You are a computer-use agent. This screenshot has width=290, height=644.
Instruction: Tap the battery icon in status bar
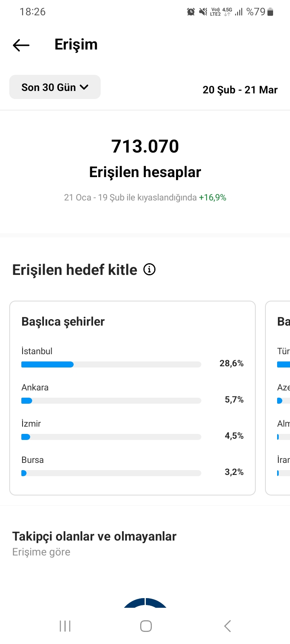point(270,12)
